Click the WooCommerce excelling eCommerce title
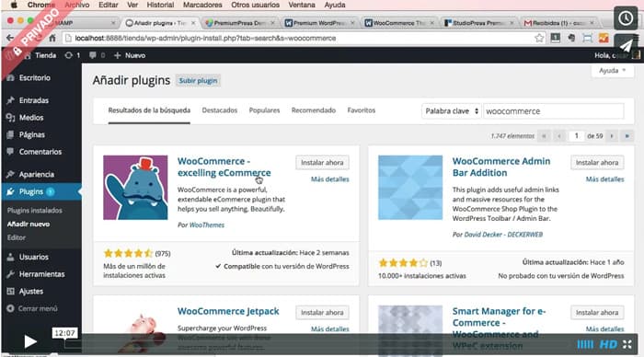 [224, 167]
